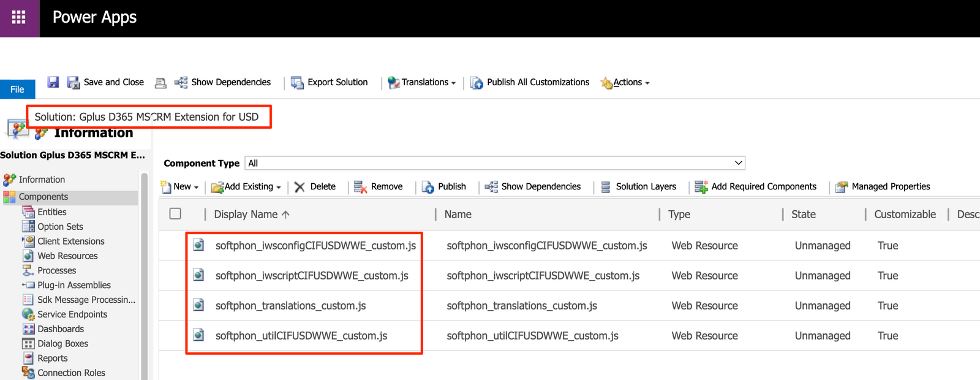Click display name softphon_translations_custom.js
This screenshot has height=380, width=980.
290,305
